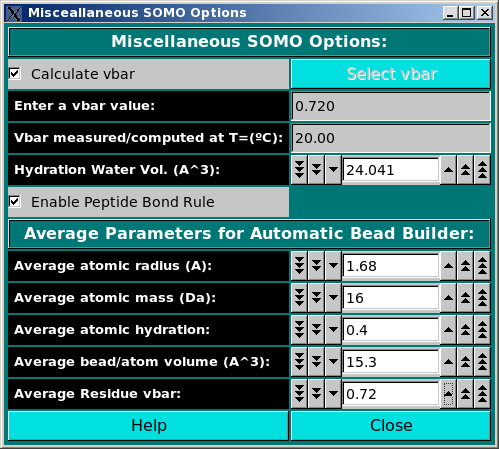Click the Select vbar button
This screenshot has width=499, height=449.
tap(391, 74)
